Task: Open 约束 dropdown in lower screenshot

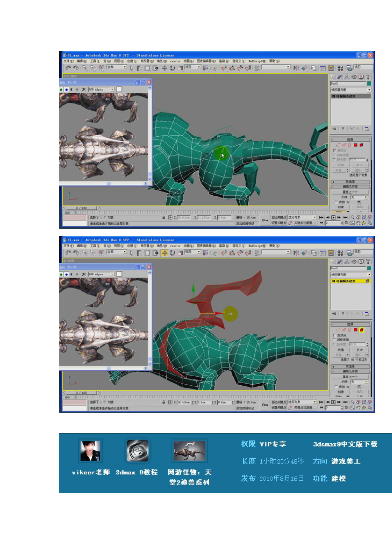Action: click(359, 382)
